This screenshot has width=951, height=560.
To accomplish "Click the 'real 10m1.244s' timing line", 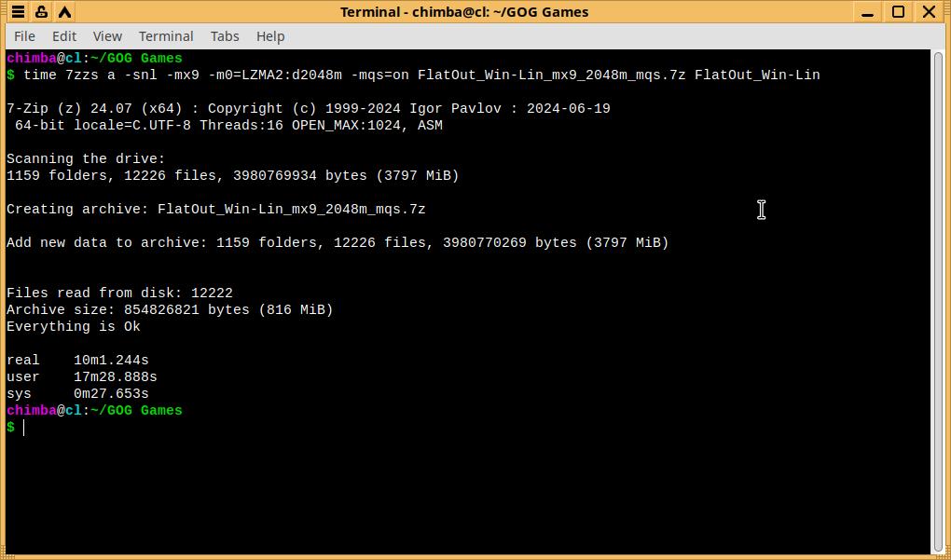I will point(77,360).
